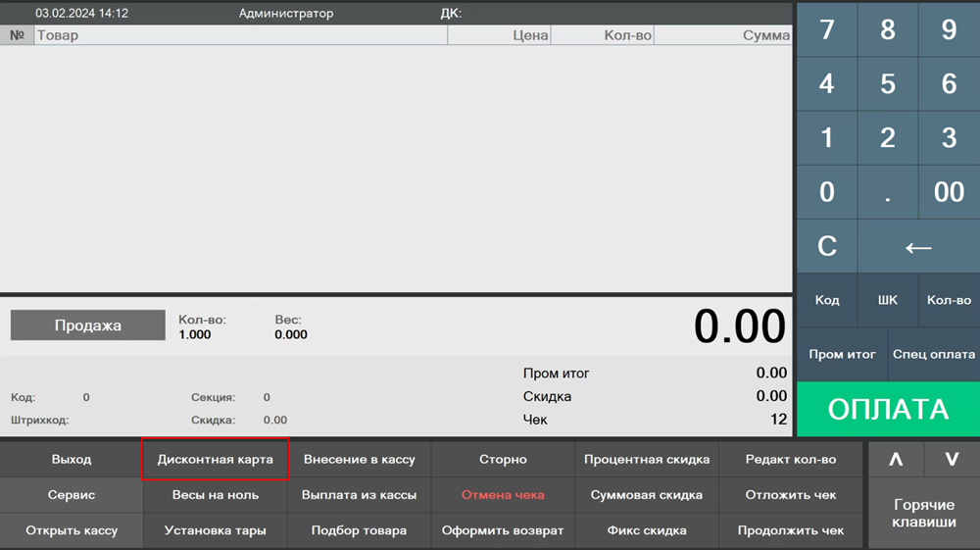Screen dimensions: 980x550
Task: Click the Продажа sale mode button
Action: [88, 325]
